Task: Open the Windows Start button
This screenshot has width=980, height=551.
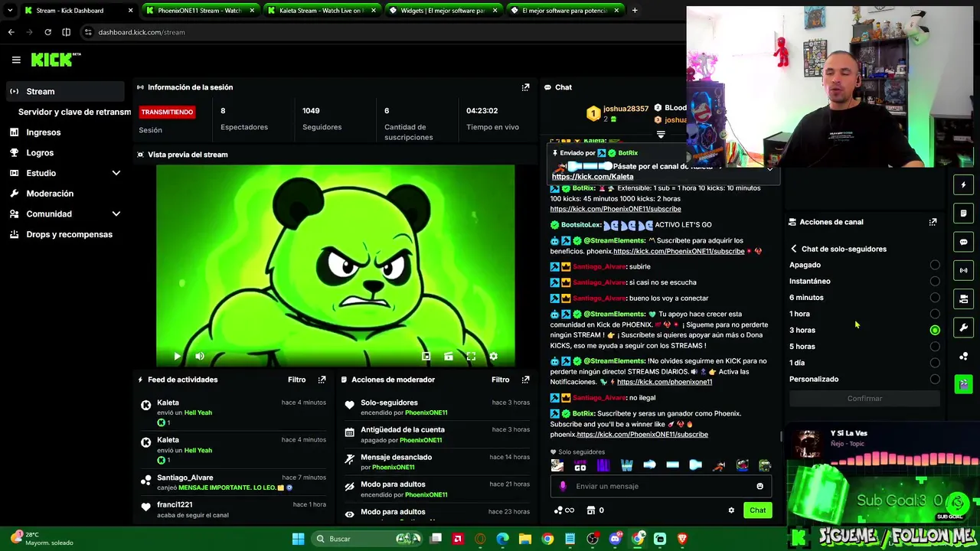Action: point(299,539)
